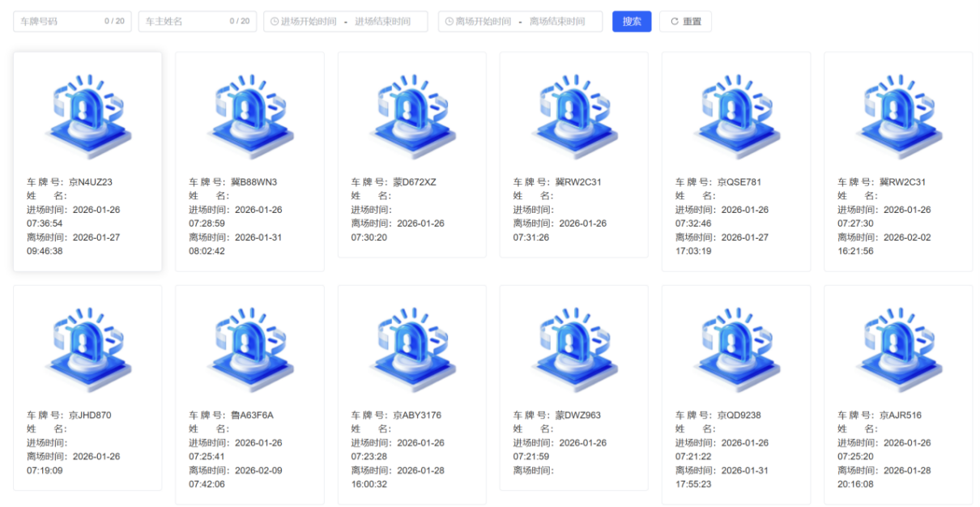Viewport: 980px width, 507px height.
Task: Focus the 车主姓名 input field
Action: [x=198, y=22]
